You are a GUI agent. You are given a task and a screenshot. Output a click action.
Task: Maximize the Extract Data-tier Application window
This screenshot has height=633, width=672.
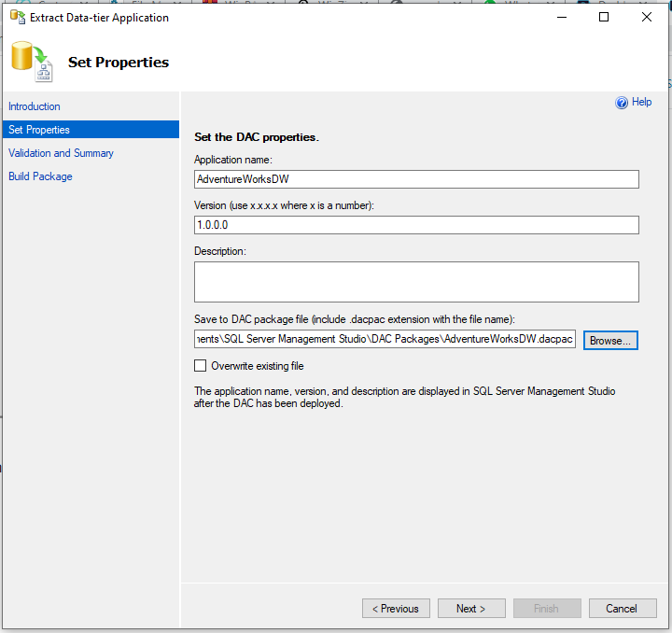pyautogui.click(x=604, y=17)
